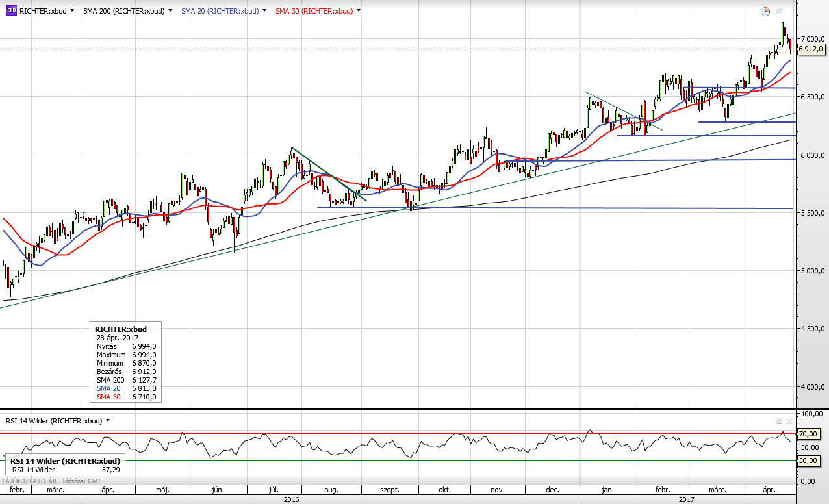Click the ápr. month label below 2017

pos(771,490)
